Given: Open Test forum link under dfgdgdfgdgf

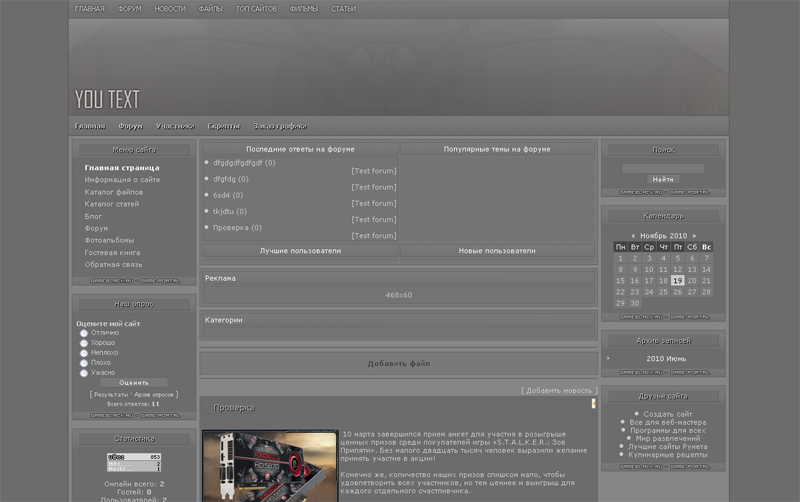Looking at the screenshot, I should pyautogui.click(x=374, y=171).
